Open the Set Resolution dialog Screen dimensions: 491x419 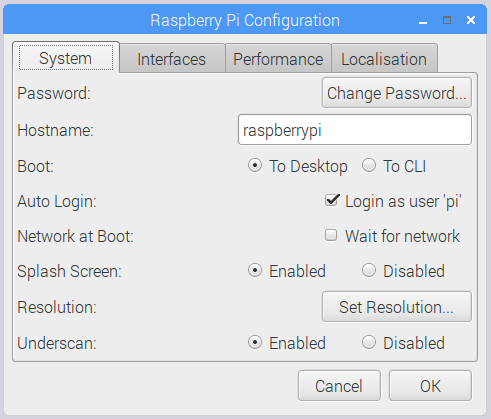(397, 307)
